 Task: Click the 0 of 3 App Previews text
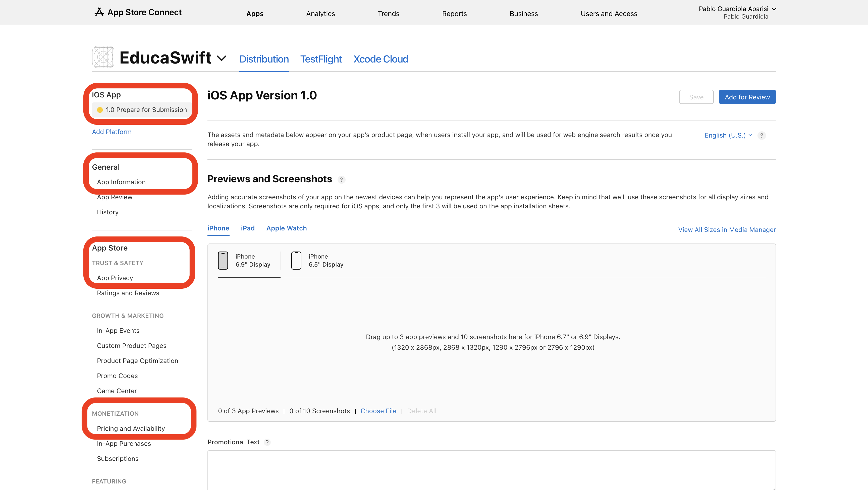pyautogui.click(x=248, y=411)
